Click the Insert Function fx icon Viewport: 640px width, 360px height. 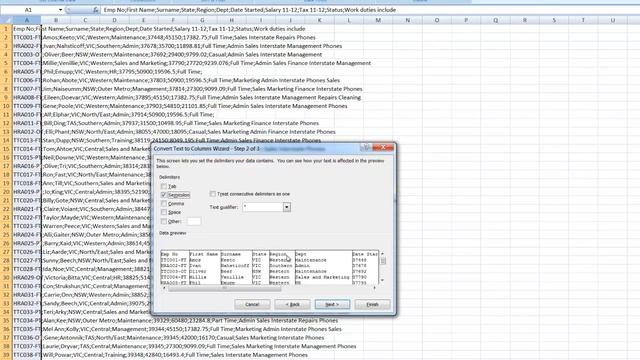coord(96,10)
